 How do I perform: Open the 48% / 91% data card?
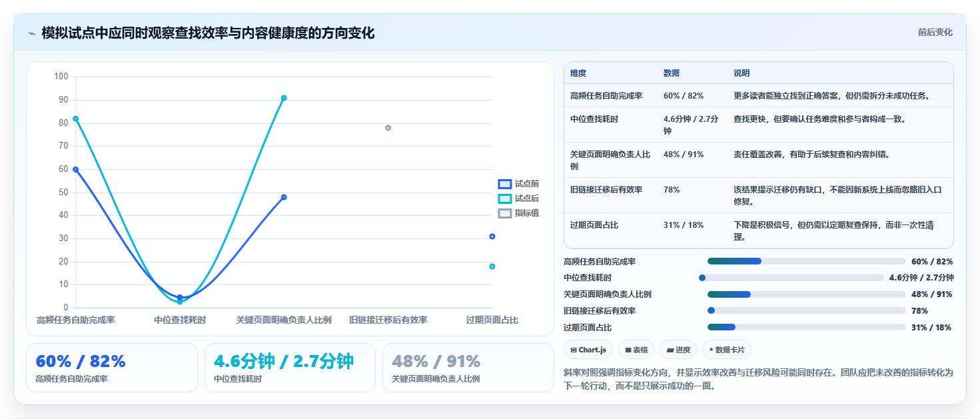[468, 368]
